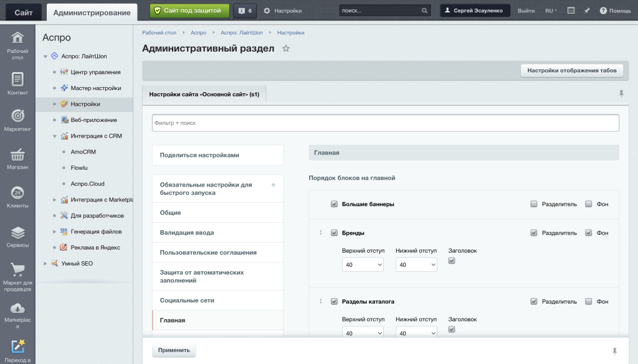Screen dimensions: 638x364
Task: Open the Контент sidebar section
Action: (17, 80)
